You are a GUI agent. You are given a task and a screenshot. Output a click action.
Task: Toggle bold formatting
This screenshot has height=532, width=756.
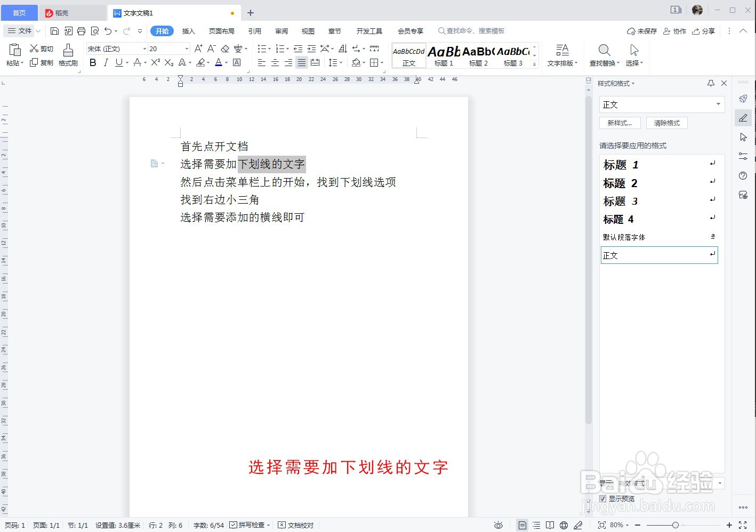pyautogui.click(x=93, y=63)
